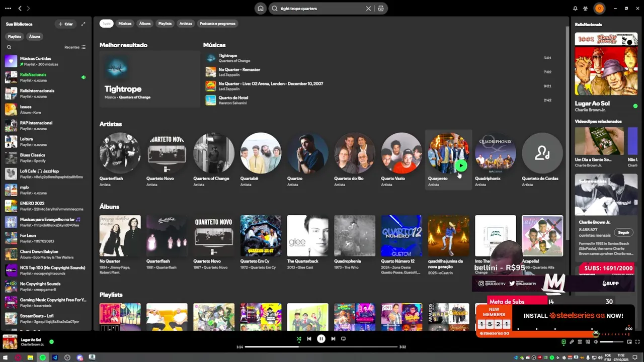Skip to previous track
The image size is (644, 362).
[309, 339]
